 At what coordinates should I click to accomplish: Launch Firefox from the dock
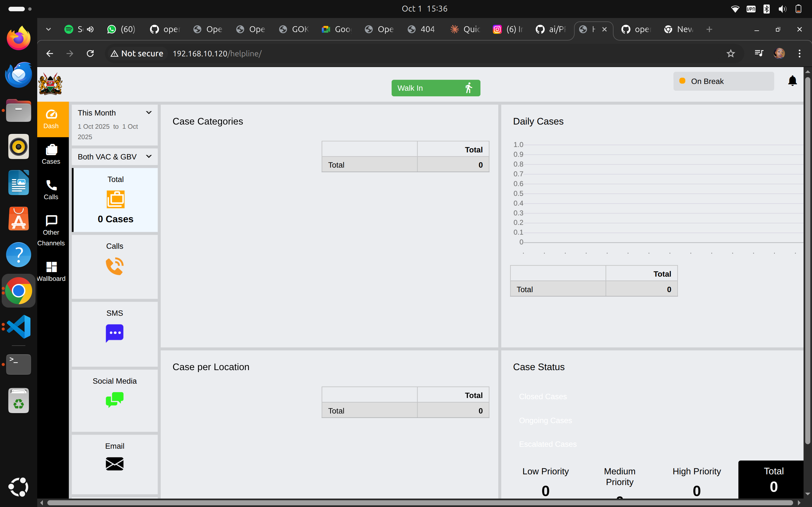[18, 37]
